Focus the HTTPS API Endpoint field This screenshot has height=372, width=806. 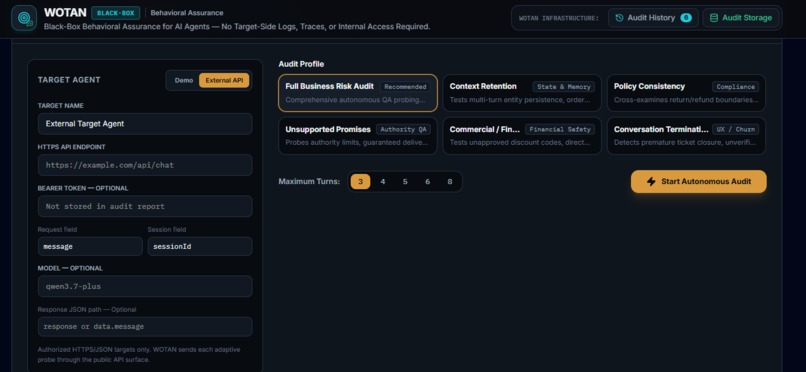click(145, 165)
